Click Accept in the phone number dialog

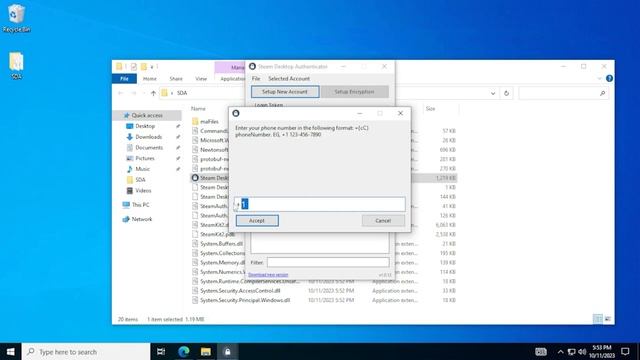257,220
